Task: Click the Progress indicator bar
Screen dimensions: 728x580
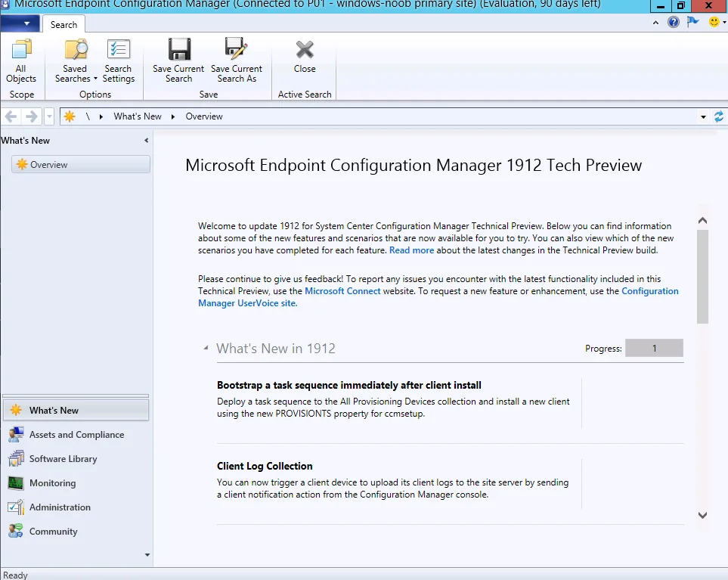Action: pyautogui.click(x=654, y=349)
